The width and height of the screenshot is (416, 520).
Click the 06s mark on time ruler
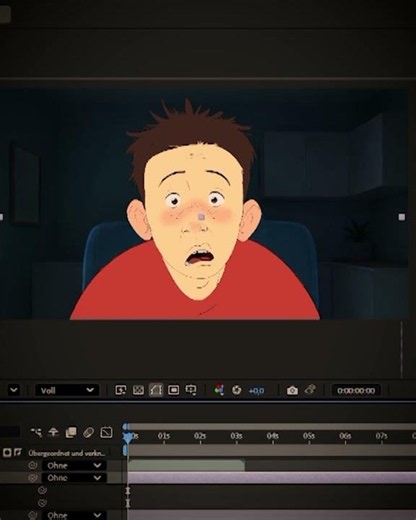coord(345,436)
